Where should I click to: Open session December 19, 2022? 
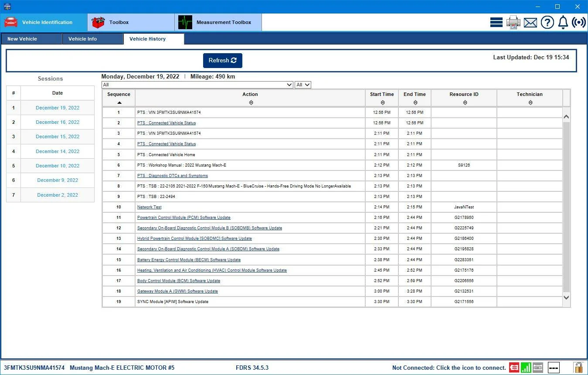(x=58, y=108)
